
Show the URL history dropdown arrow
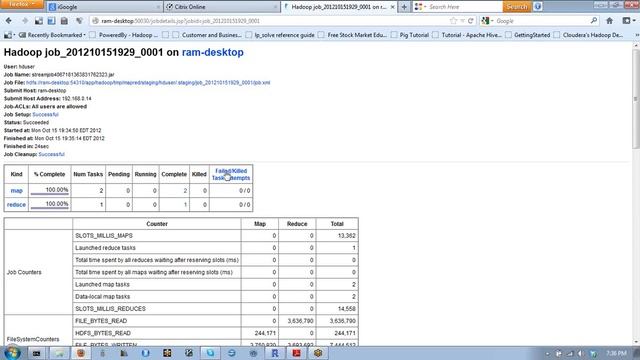tap(462, 21)
